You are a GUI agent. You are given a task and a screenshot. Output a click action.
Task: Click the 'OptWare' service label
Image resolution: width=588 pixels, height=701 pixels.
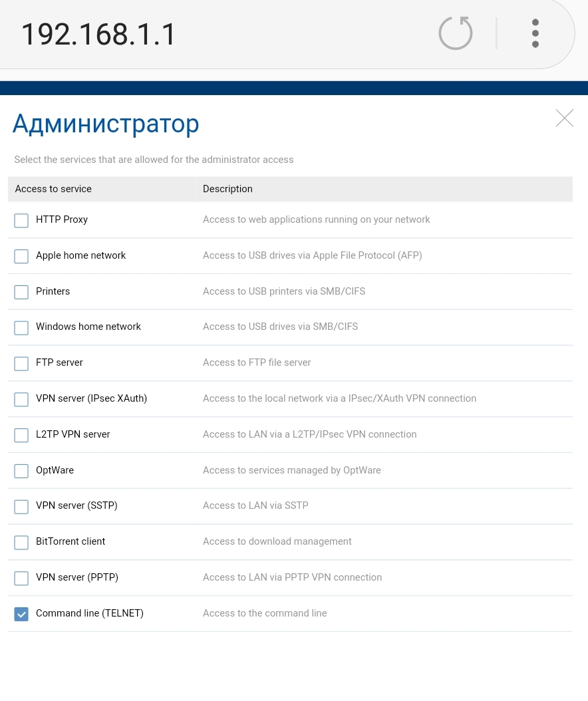[55, 470]
